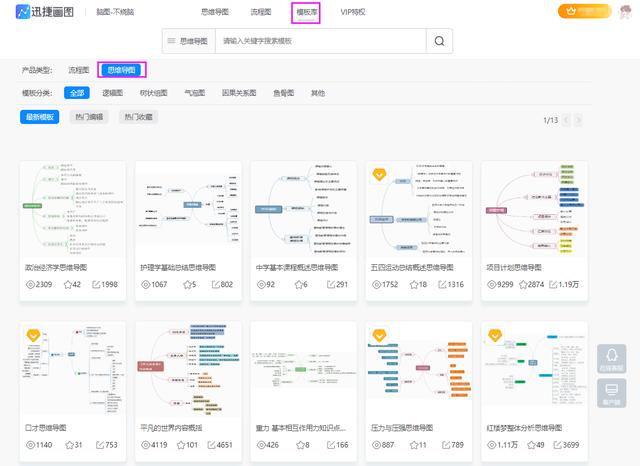
Task: Click edit icon on 项目计划思维导图 card
Action: 553,284
